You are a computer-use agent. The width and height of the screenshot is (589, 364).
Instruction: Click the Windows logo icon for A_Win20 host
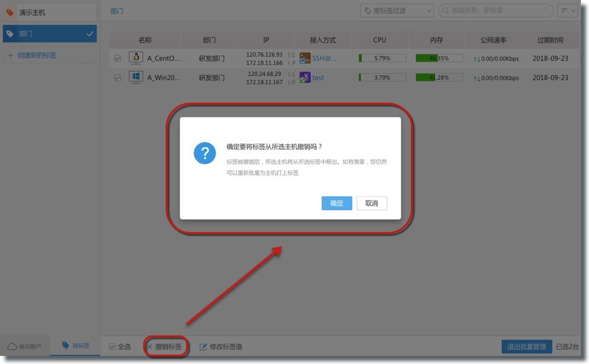click(x=136, y=77)
